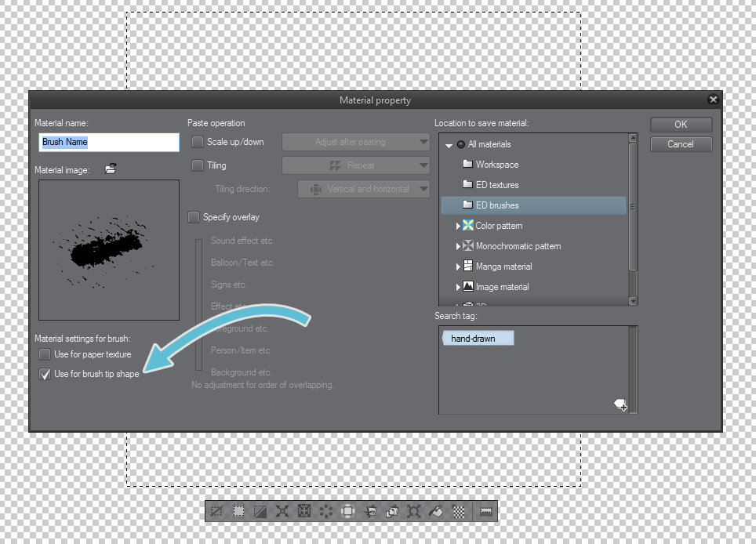
Task: Open Repeat tiling dropdown
Action: (x=356, y=165)
